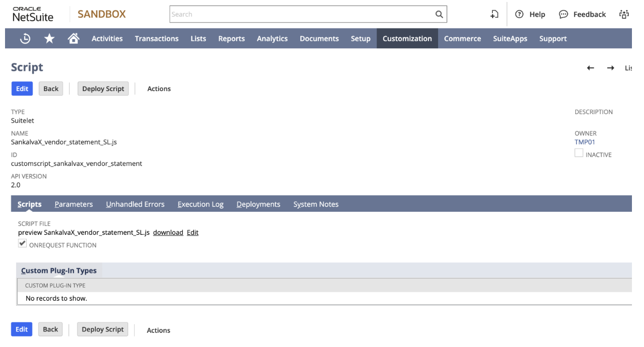The width and height of the screenshot is (644, 347).
Task: Toggle the Onrequest Function checkbox
Action: (22, 243)
